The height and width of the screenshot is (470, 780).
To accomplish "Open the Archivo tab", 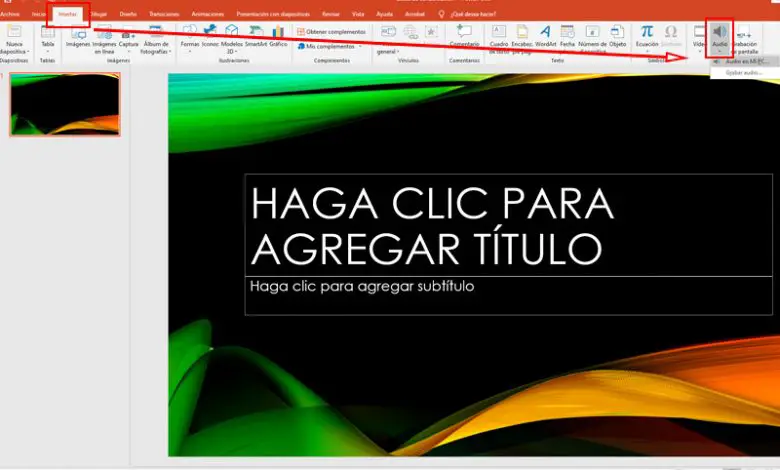I will tap(10, 14).
